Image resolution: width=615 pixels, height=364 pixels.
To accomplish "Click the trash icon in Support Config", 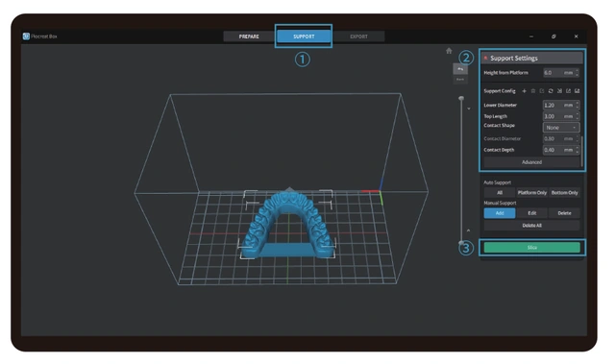I will (x=533, y=91).
